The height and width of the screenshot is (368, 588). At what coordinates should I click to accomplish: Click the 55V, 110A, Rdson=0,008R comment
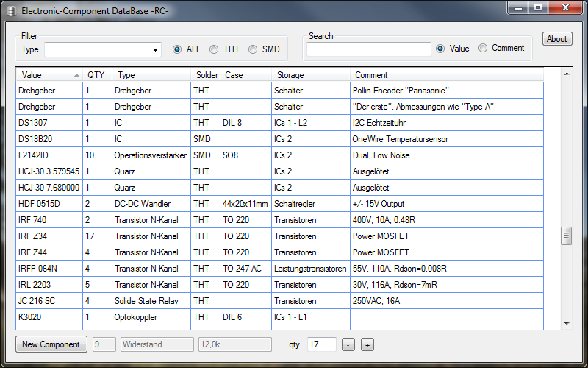click(447, 269)
